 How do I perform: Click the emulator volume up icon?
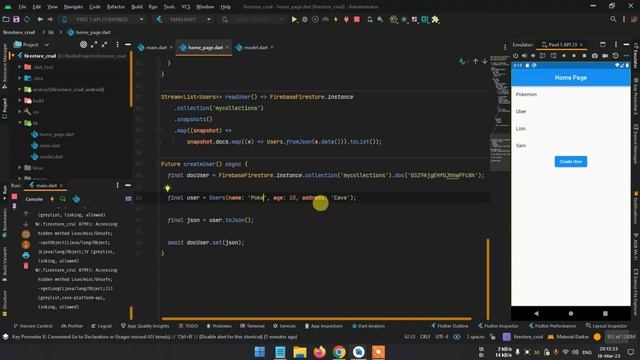[524, 56]
